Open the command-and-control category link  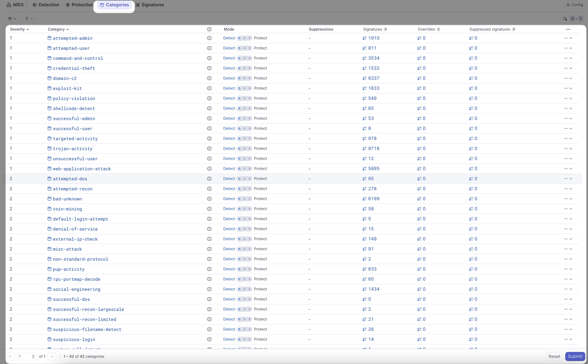coord(78,58)
